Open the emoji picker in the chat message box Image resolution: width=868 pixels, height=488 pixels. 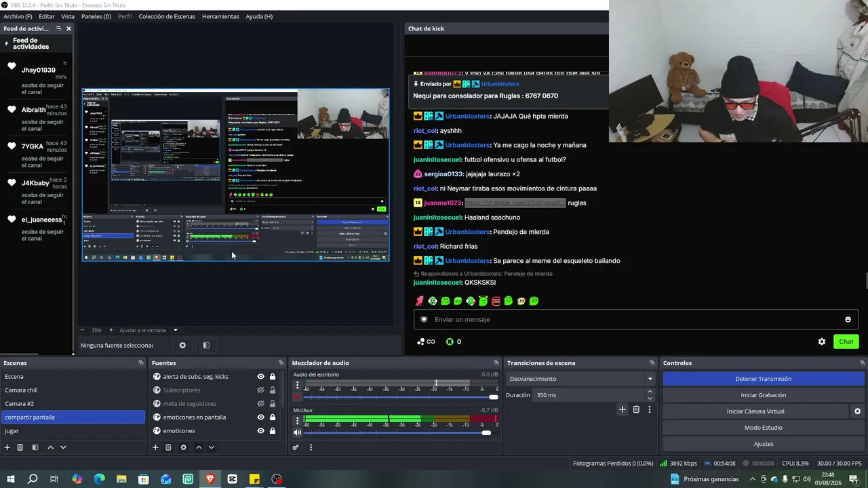[848, 320]
